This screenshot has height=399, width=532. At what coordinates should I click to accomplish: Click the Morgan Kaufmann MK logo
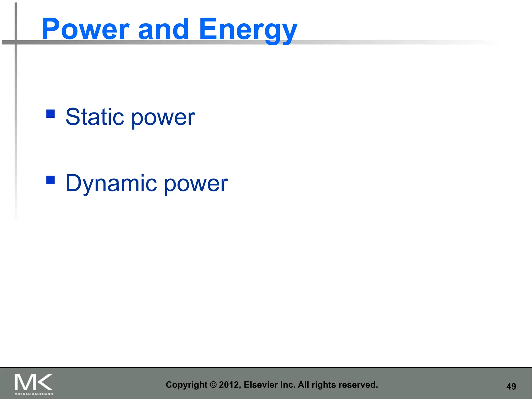(34, 382)
